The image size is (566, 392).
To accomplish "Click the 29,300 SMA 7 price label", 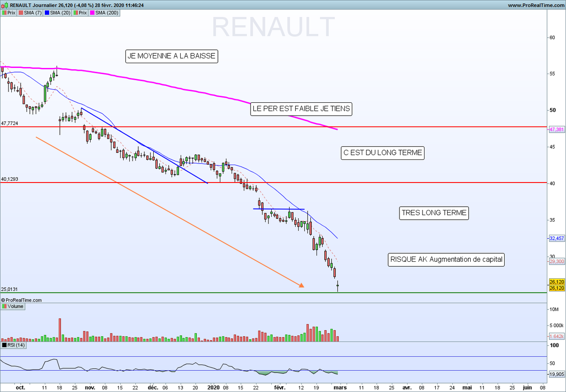I will pos(557,261).
